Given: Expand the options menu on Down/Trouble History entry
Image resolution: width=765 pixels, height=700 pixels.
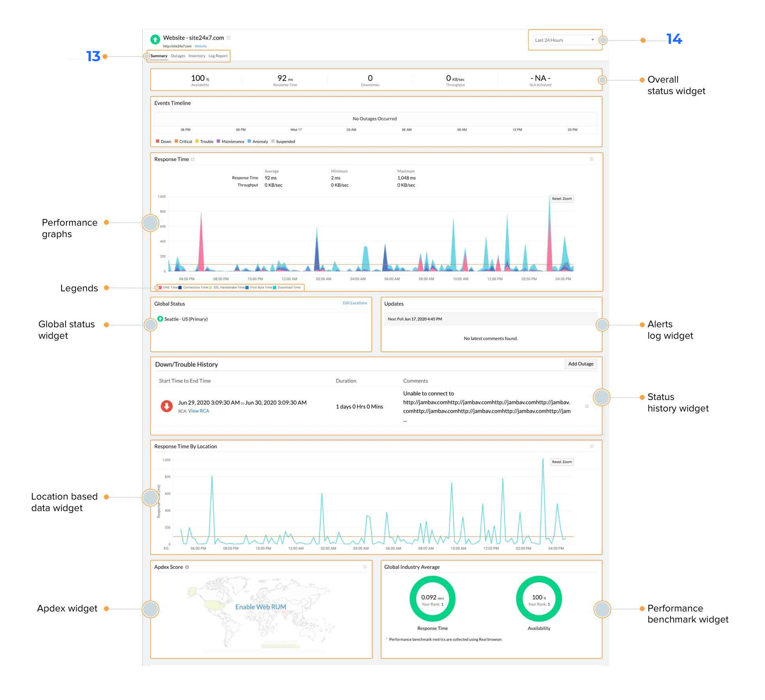Looking at the screenshot, I should pos(587,406).
